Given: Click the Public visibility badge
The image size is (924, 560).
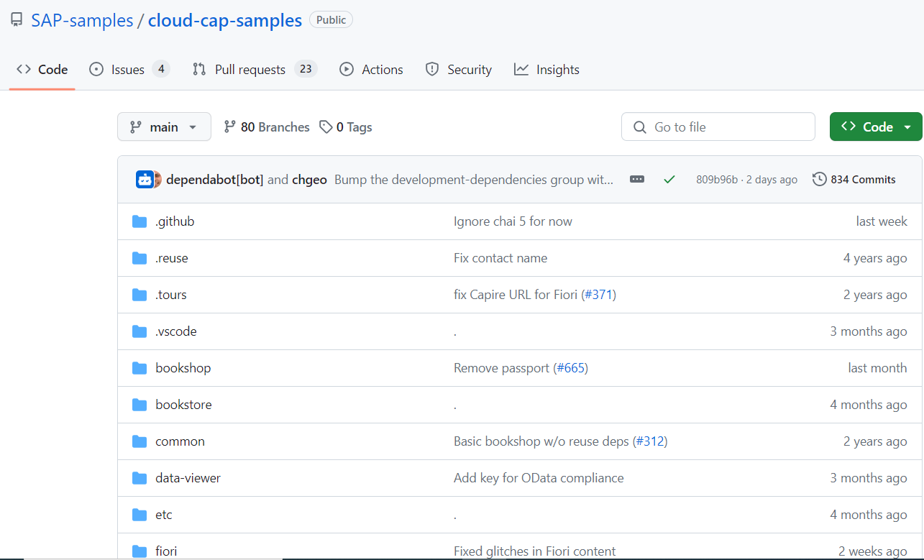Looking at the screenshot, I should 331,20.
